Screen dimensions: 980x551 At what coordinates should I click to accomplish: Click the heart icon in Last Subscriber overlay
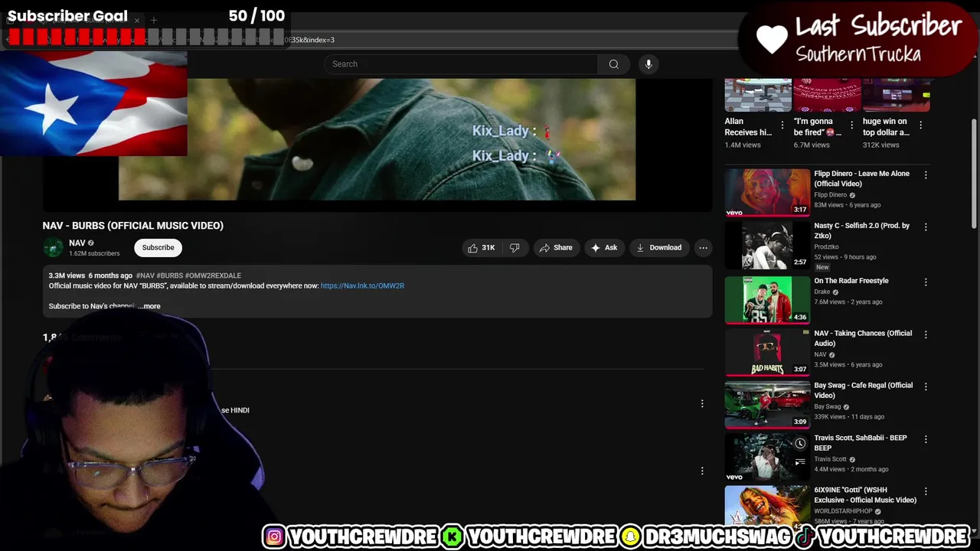(x=772, y=39)
